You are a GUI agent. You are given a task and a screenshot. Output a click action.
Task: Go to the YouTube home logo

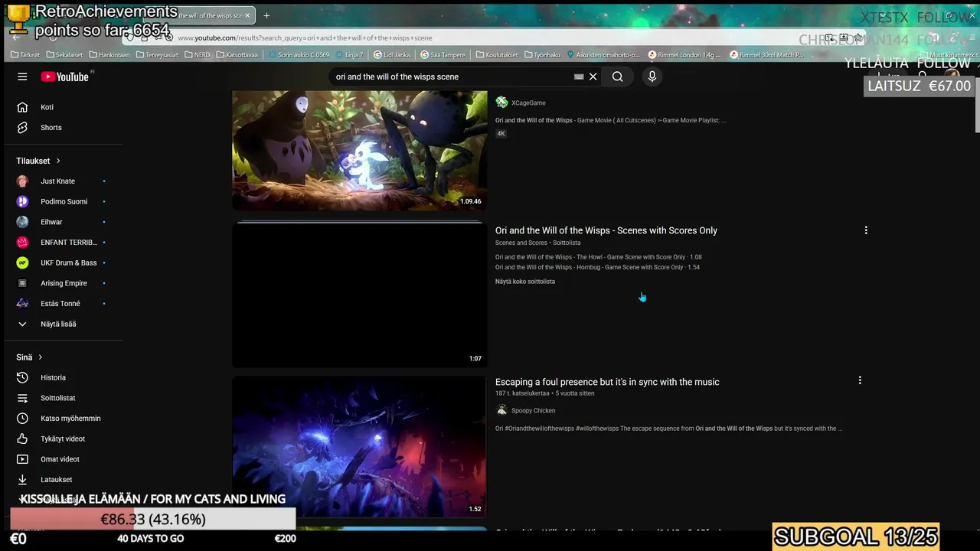click(65, 77)
